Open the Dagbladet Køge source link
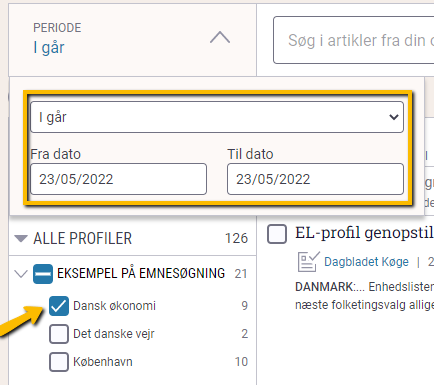This screenshot has height=385, width=434. (x=366, y=262)
